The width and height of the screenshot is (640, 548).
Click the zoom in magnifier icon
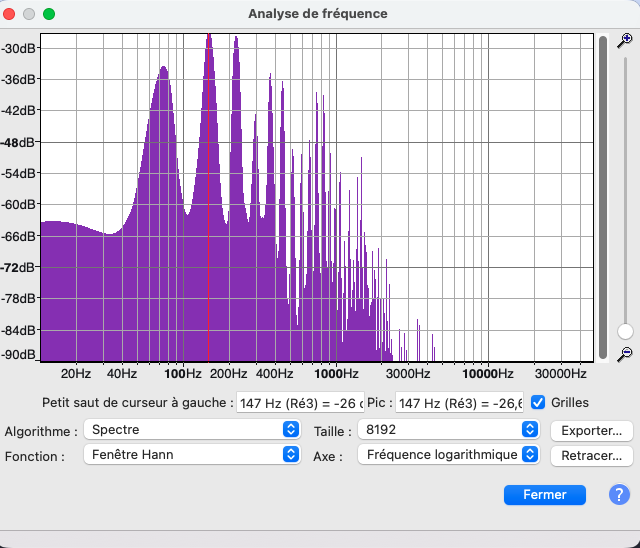click(x=625, y=41)
